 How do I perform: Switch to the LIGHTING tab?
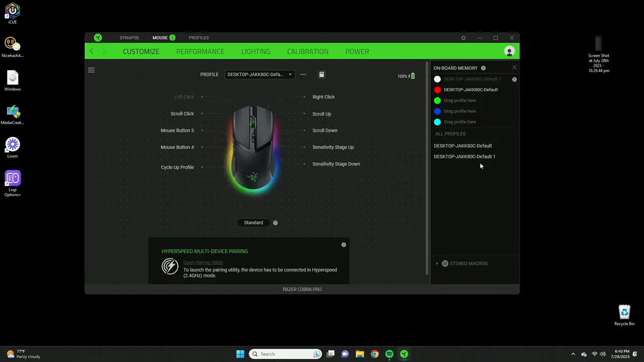[x=256, y=51]
